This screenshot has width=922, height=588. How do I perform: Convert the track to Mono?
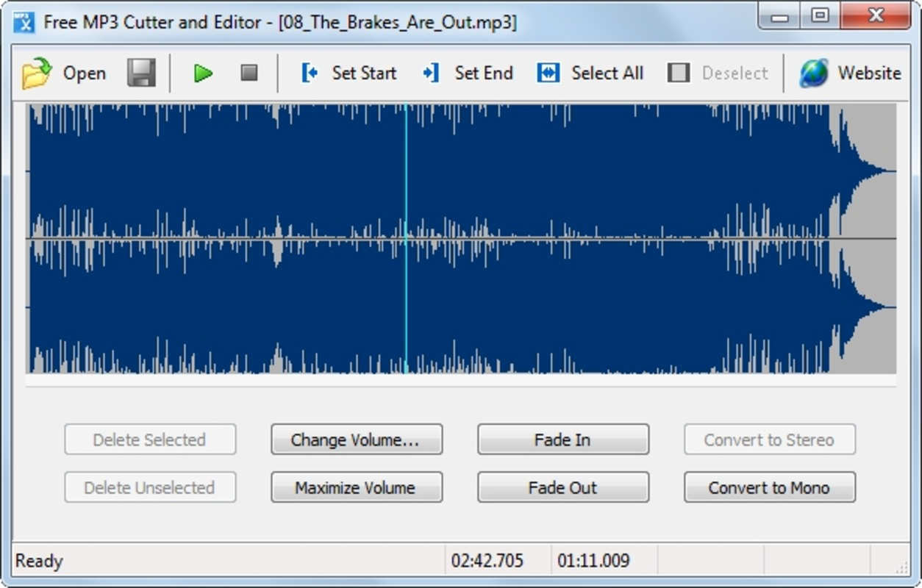(x=770, y=487)
